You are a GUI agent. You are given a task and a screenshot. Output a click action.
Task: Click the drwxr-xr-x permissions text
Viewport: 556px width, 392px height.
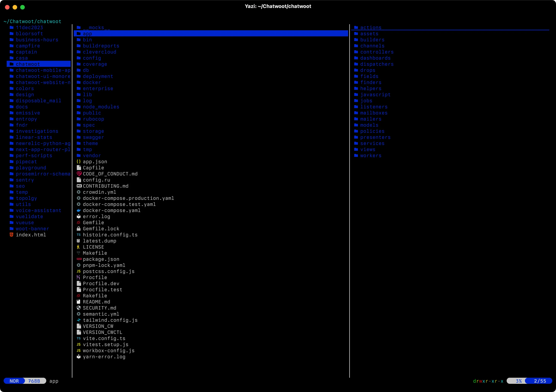[488, 381]
